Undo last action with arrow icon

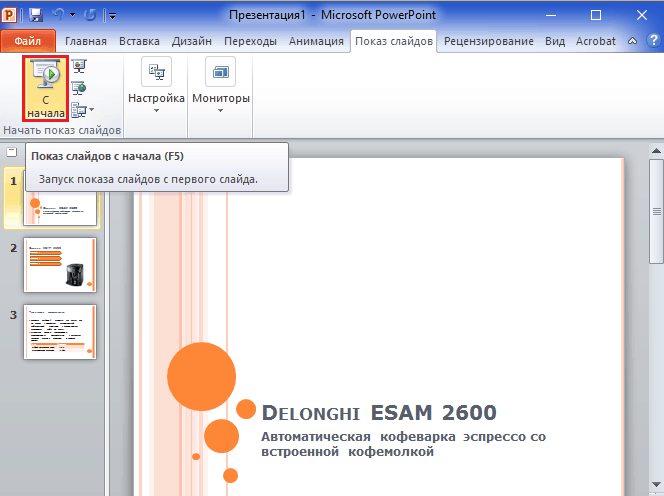58,15
